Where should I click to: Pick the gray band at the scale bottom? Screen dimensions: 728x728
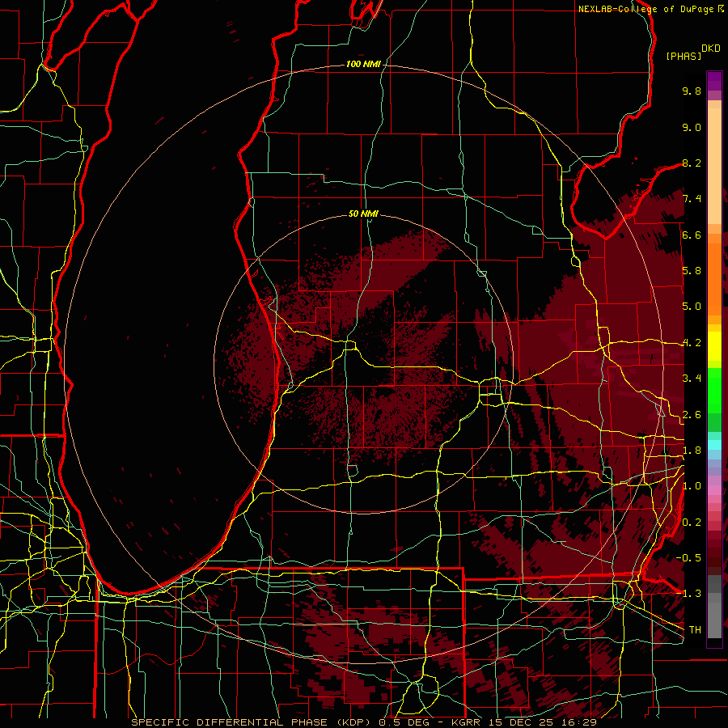point(714,608)
